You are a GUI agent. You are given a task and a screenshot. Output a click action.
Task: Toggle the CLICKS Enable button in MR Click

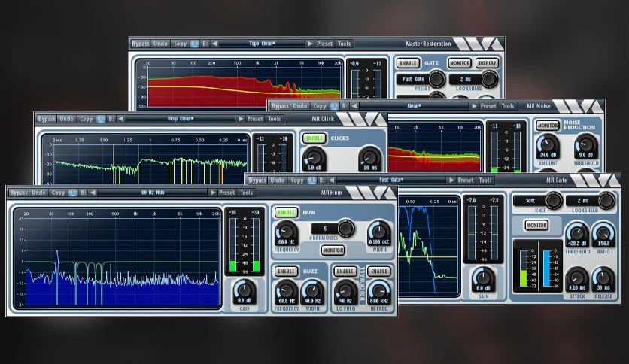[x=314, y=138]
